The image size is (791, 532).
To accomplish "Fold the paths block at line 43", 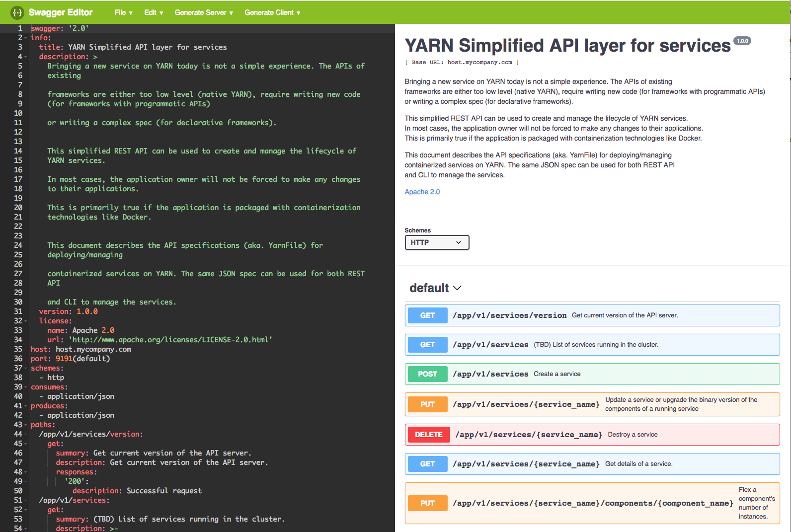I will 25,425.
